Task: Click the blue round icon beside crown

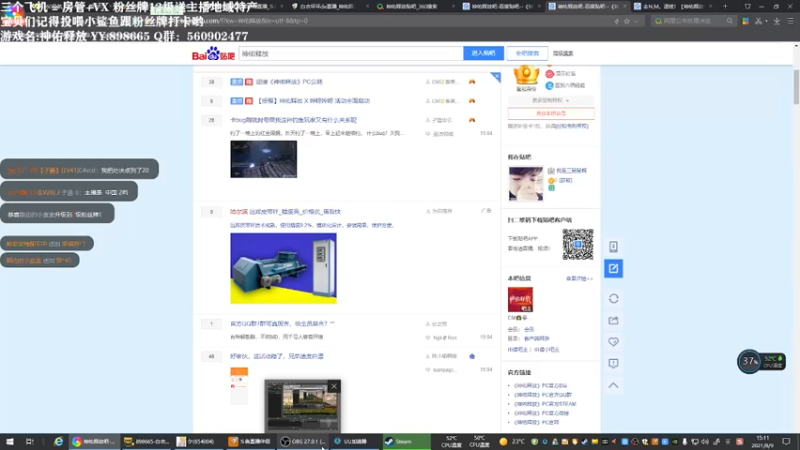Action: point(549,85)
